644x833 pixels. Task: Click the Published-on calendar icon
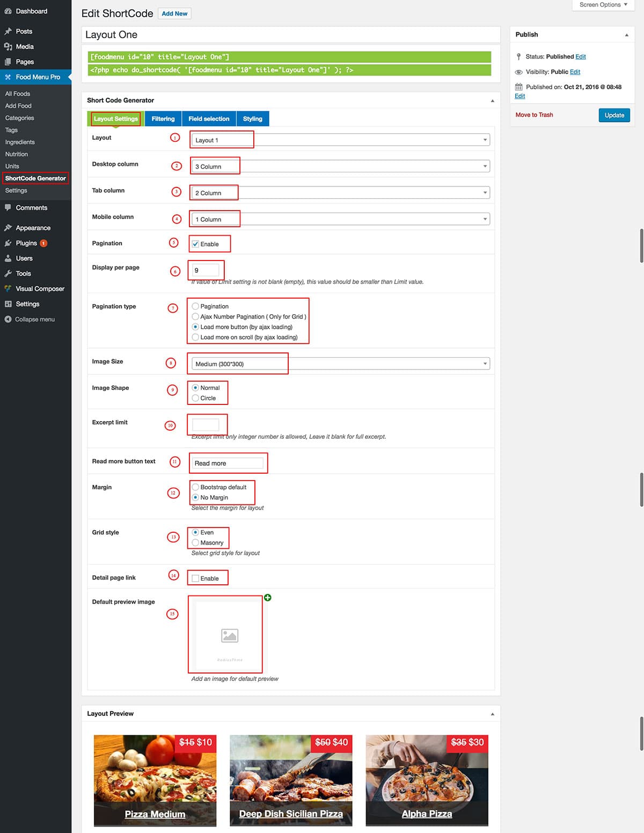coord(518,87)
